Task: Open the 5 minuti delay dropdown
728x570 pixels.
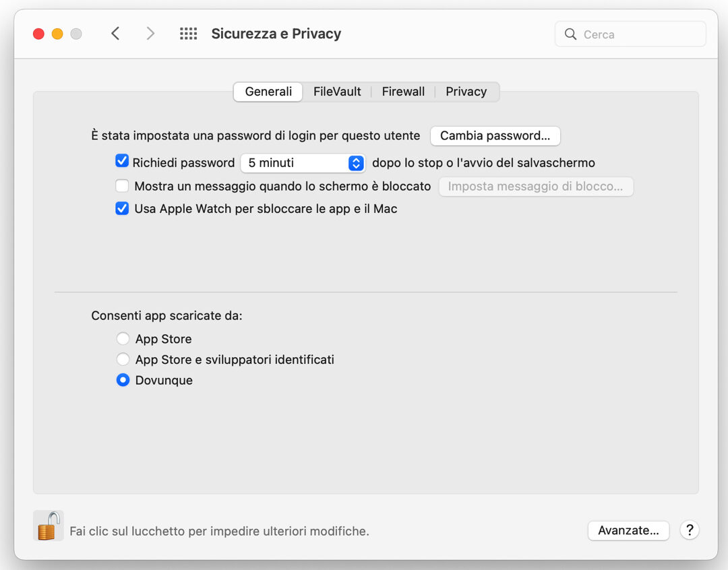Action: coord(303,163)
